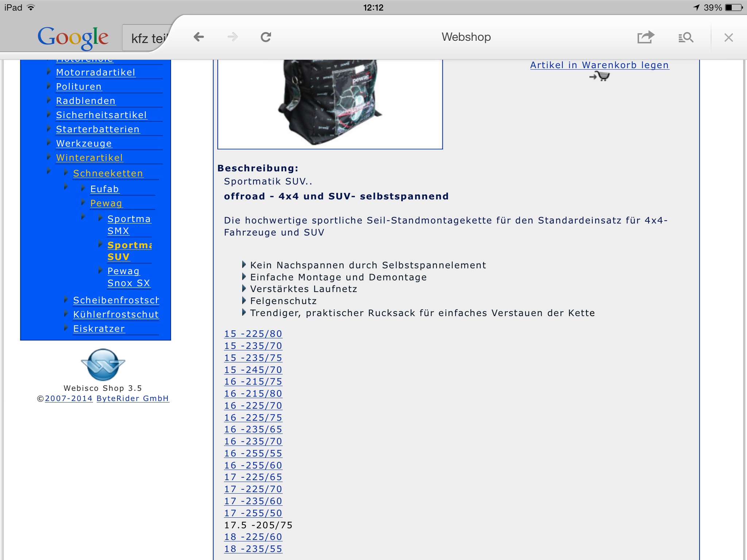This screenshot has width=747, height=560.
Task: Click arrow bullet beside Sportma SMX
Action: (x=100, y=218)
